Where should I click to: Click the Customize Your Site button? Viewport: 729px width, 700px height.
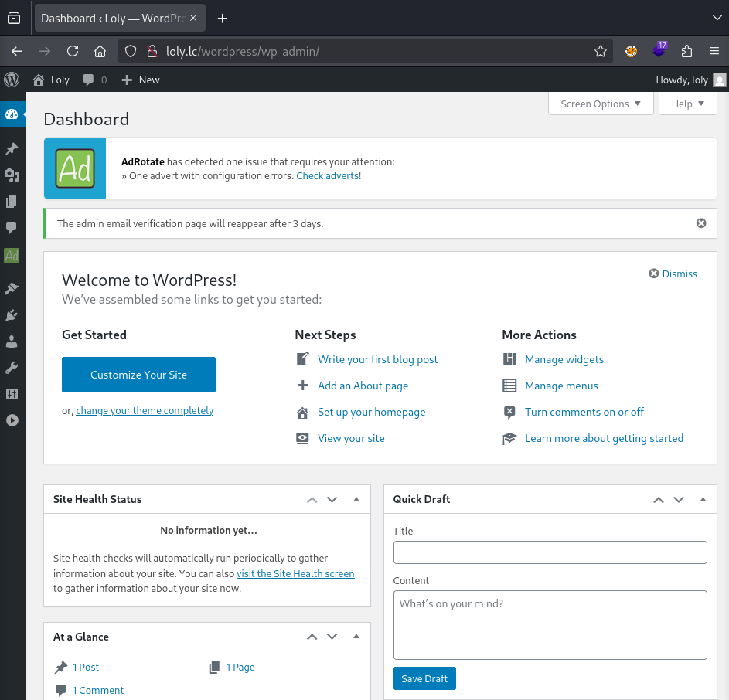(138, 374)
